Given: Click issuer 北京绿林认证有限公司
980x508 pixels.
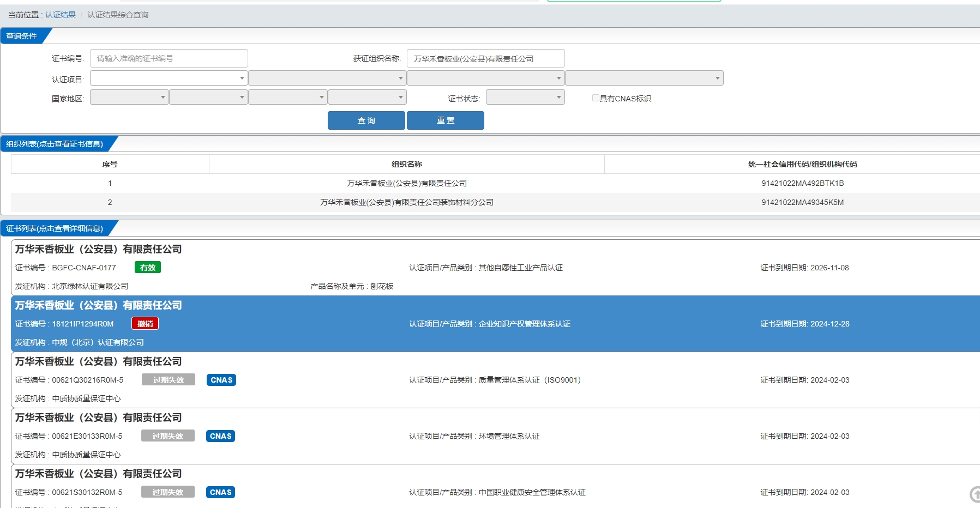Looking at the screenshot, I should point(90,286).
